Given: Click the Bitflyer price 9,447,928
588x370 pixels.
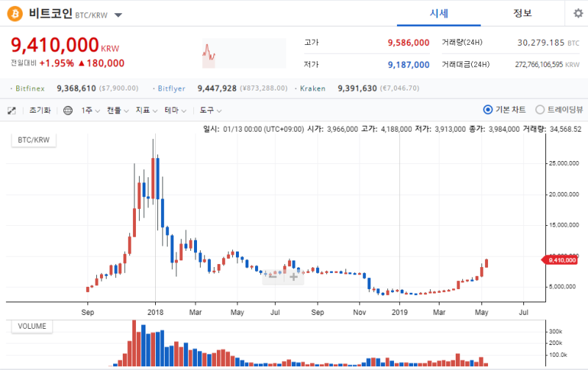Looking at the screenshot, I should (217, 88).
